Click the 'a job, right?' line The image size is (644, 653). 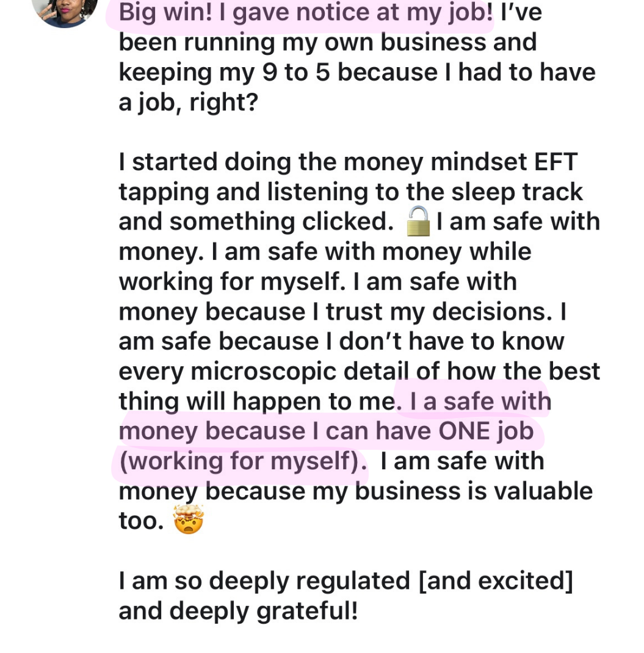(x=188, y=102)
